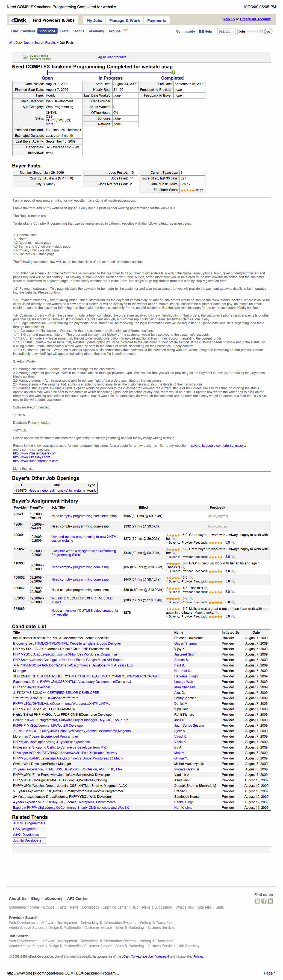Open candidate Jaspreet Singh profile
This screenshot has width=283, height=980.
(185, 654)
